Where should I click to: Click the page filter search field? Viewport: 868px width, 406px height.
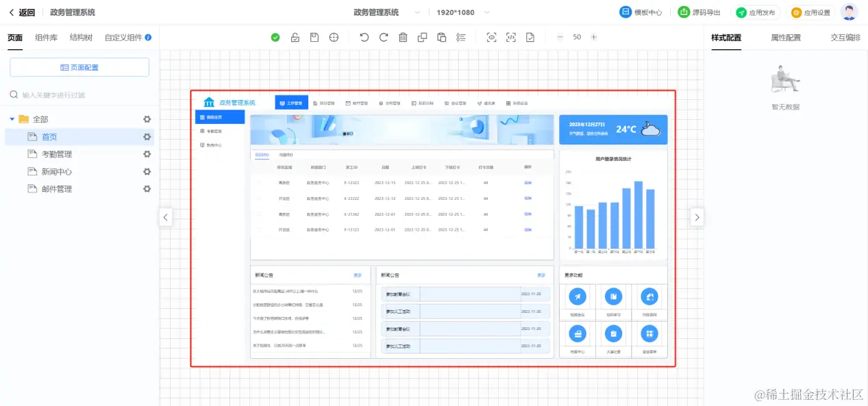point(79,95)
